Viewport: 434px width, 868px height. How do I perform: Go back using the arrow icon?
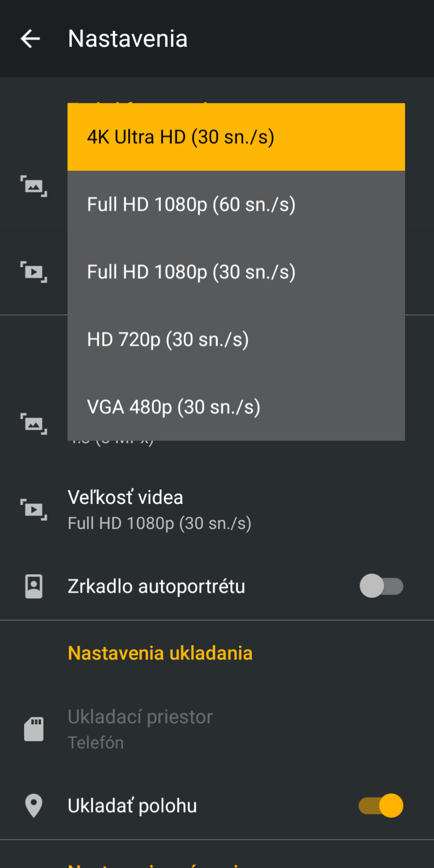click(x=30, y=39)
